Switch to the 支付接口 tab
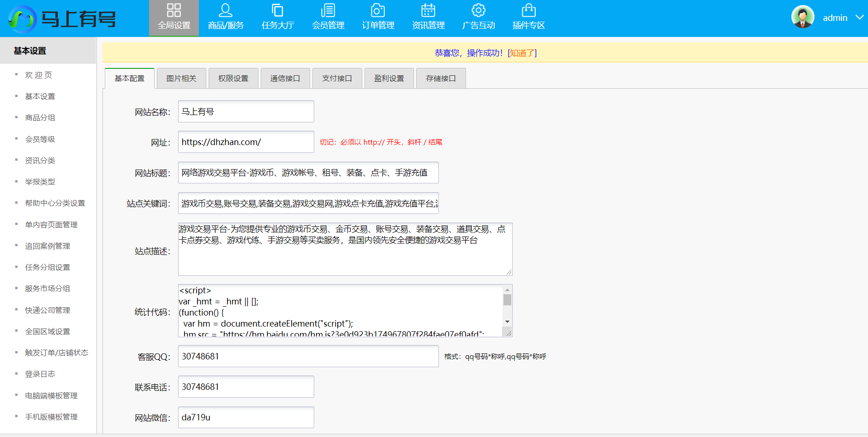 pyautogui.click(x=337, y=79)
